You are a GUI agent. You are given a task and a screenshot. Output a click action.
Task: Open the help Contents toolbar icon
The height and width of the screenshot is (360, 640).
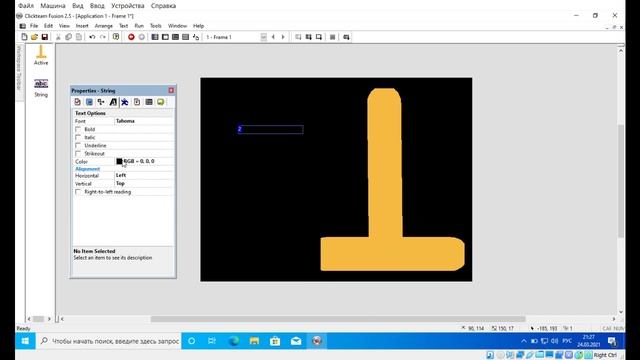116,37
